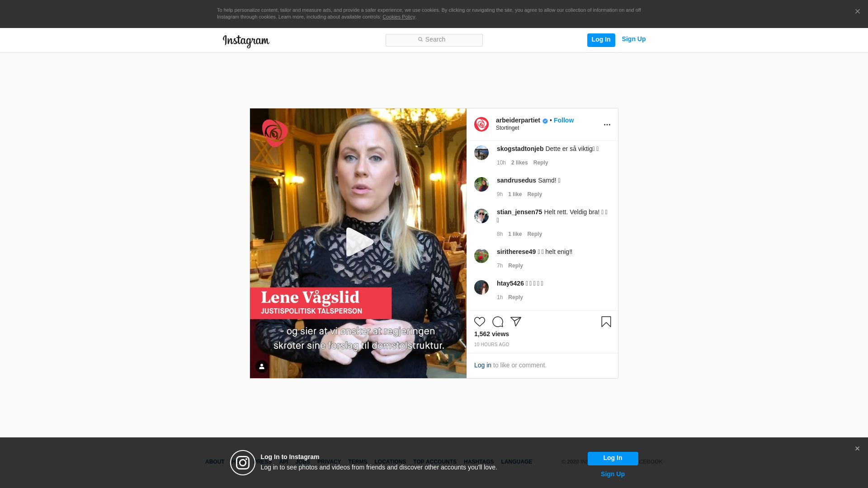Open the three-dots post options menu
The width and height of the screenshot is (868, 488).
[x=607, y=125]
